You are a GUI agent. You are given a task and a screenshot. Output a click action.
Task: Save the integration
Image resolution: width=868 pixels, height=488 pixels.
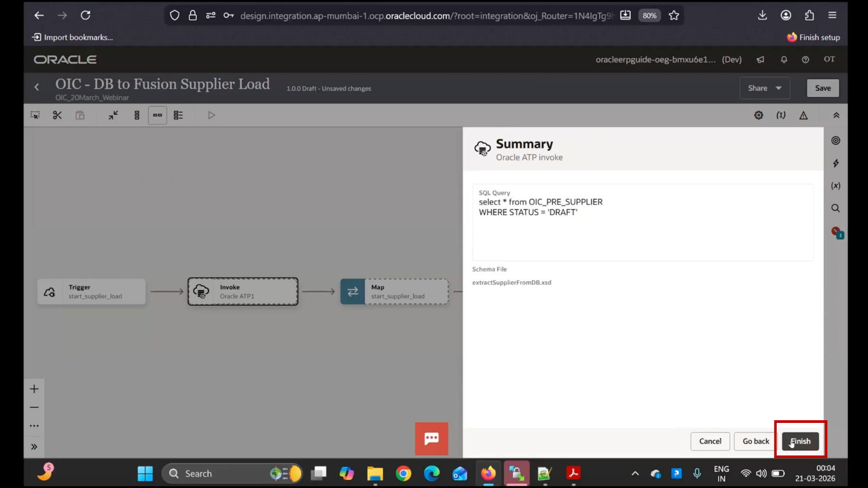click(823, 88)
